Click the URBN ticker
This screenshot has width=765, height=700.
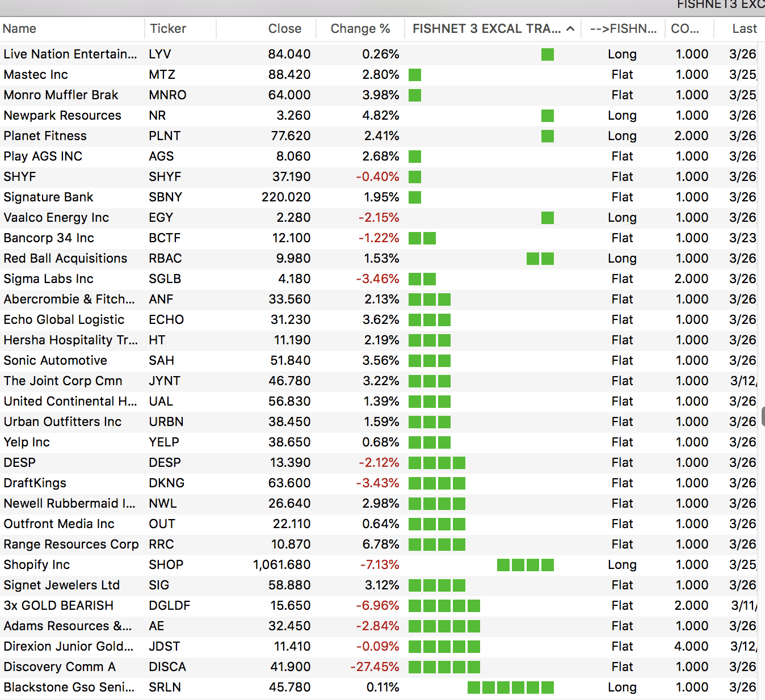166,422
